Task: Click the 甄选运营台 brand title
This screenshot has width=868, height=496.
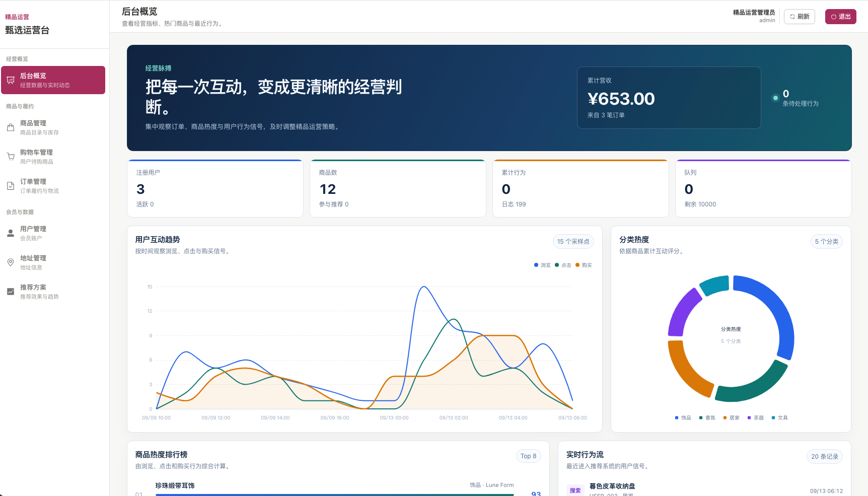Action: (x=27, y=30)
